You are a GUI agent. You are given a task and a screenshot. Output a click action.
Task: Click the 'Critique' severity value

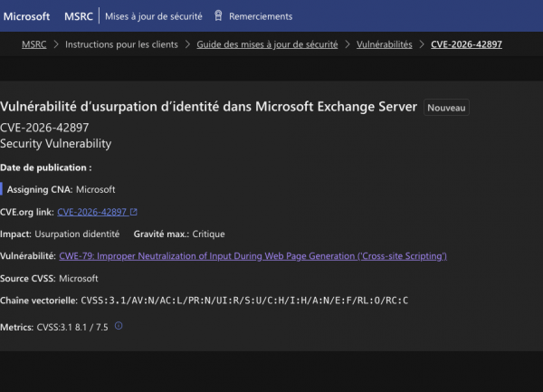pos(208,234)
